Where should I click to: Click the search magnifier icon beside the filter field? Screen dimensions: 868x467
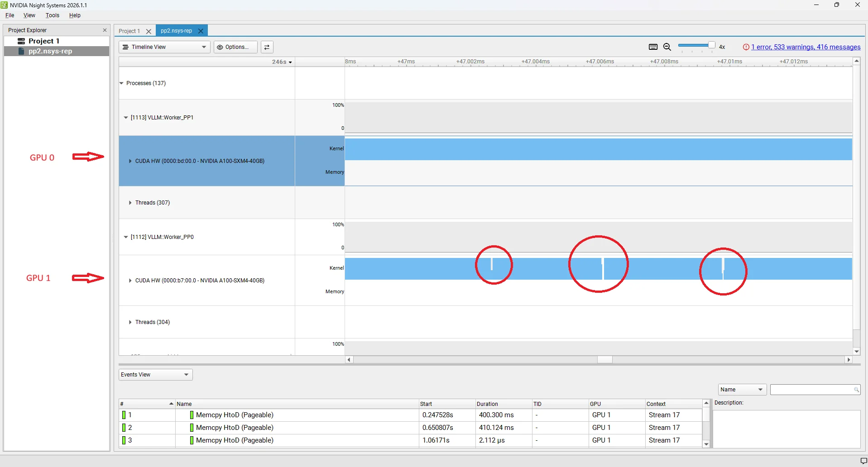[x=857, y=390]
